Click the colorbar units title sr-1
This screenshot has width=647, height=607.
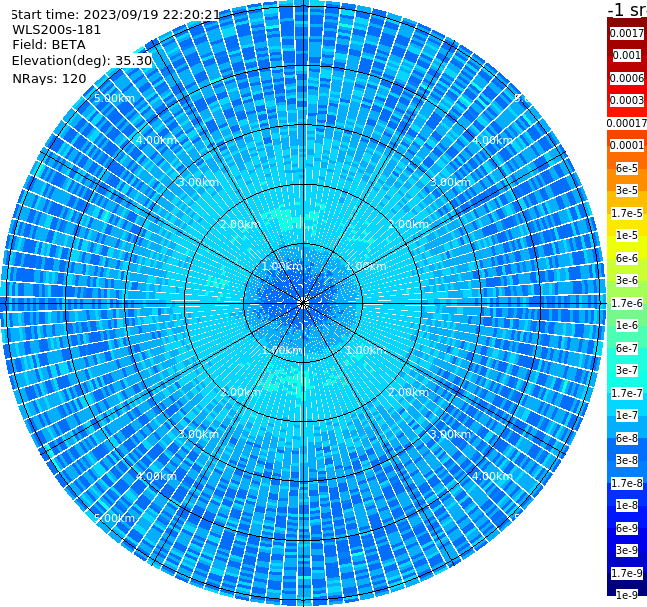[x=627, y=10]
